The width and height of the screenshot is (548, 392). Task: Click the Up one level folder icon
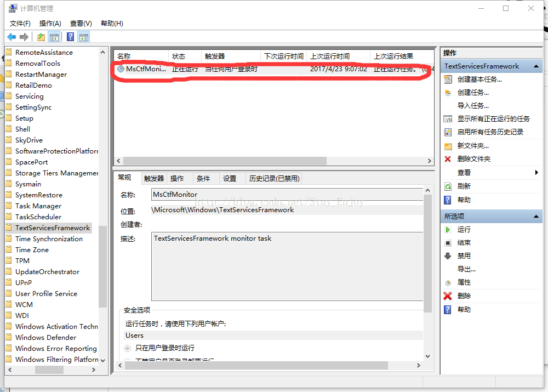pos(41,37)
